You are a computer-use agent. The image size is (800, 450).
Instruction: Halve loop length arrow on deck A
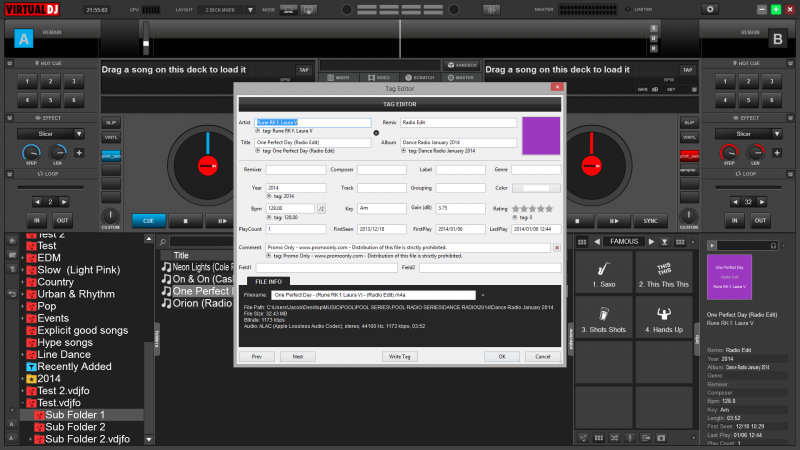(37, 202)
